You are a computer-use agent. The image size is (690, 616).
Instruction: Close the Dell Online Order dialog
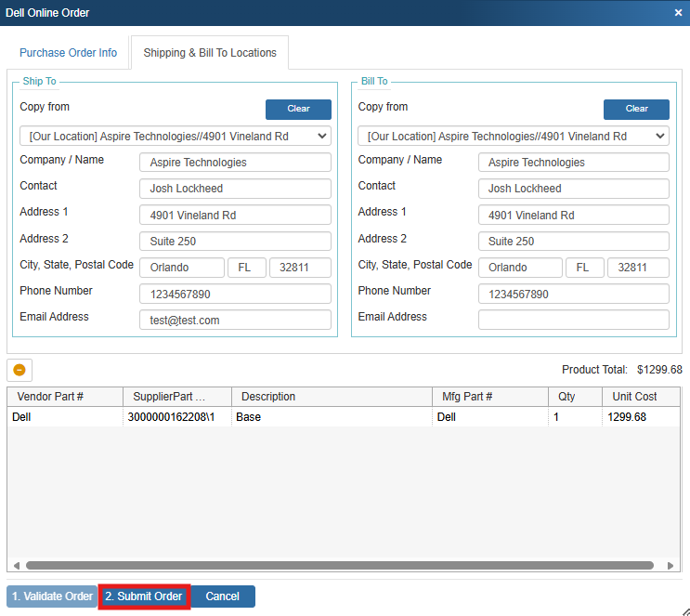tap(678, 12)
